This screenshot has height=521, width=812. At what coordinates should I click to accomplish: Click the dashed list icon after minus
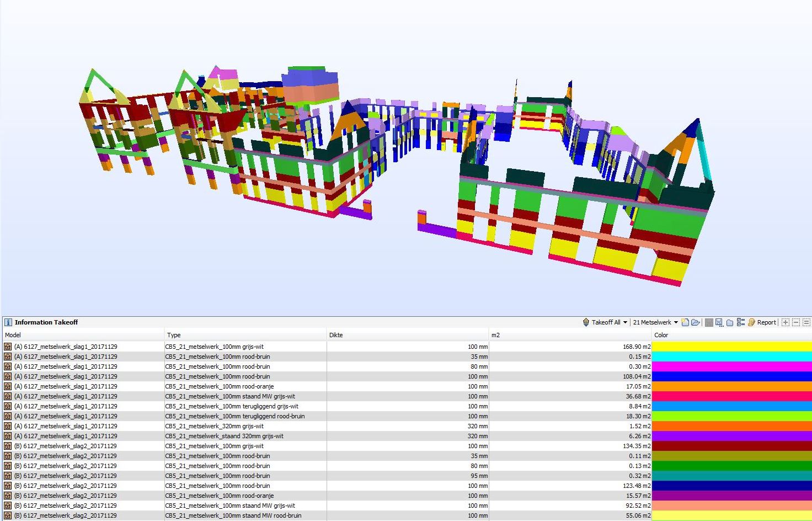pos(806,322)
